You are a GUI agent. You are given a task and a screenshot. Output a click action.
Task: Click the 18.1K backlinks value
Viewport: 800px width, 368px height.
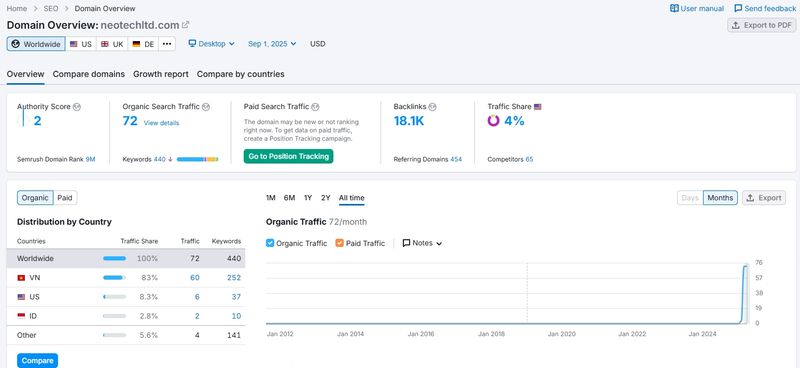[x=409, y=121]
